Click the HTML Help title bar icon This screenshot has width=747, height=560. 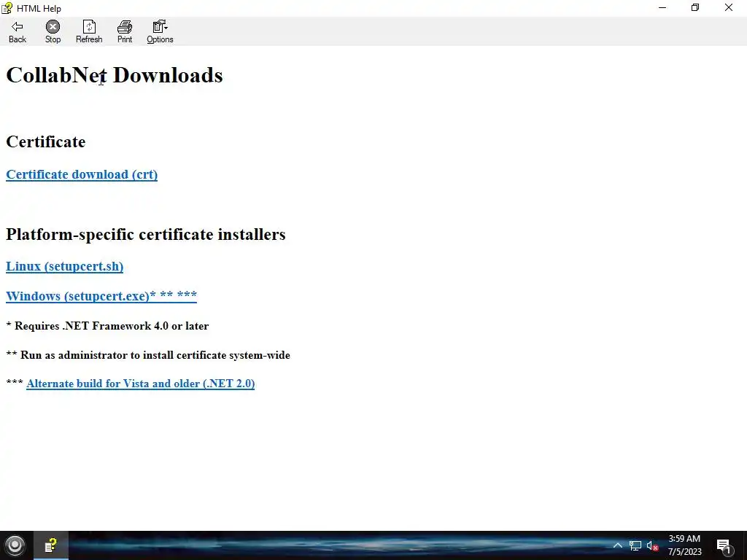7,7
